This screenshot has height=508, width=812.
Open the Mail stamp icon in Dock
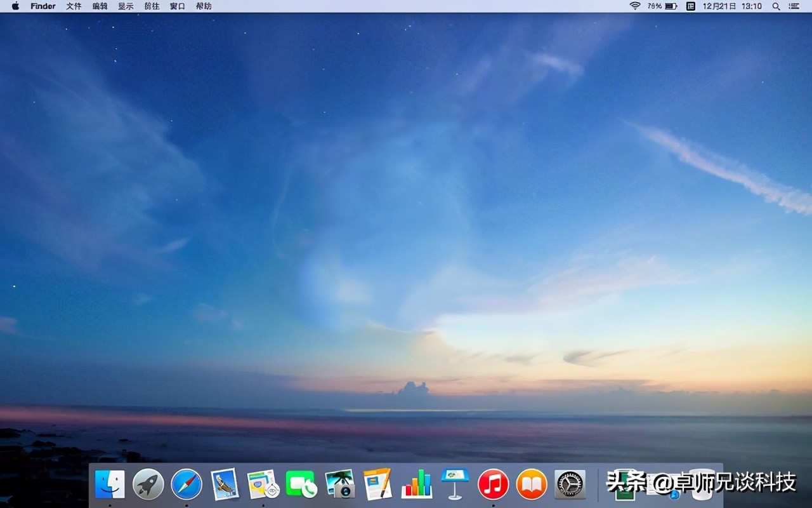click(x=225, y=485)
